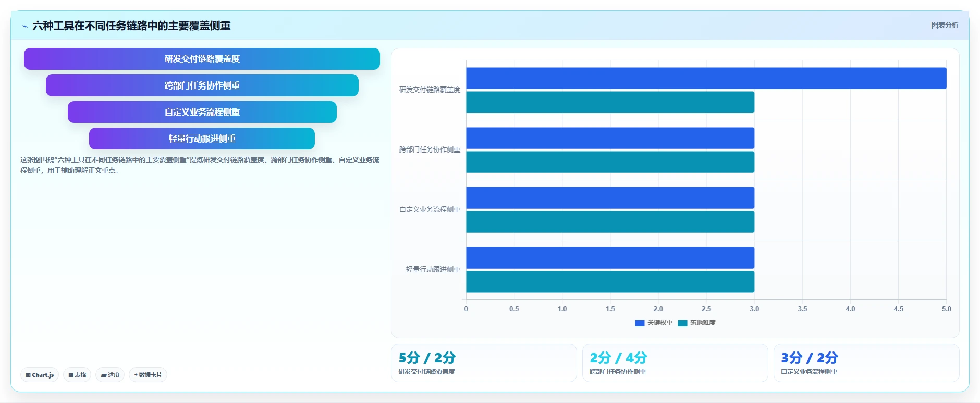The height and width of the screenshot is (403, 980).
Task: Click the teal 落地难度 bar for 跨部门任务协作侧重
Action: click(610, 162)
